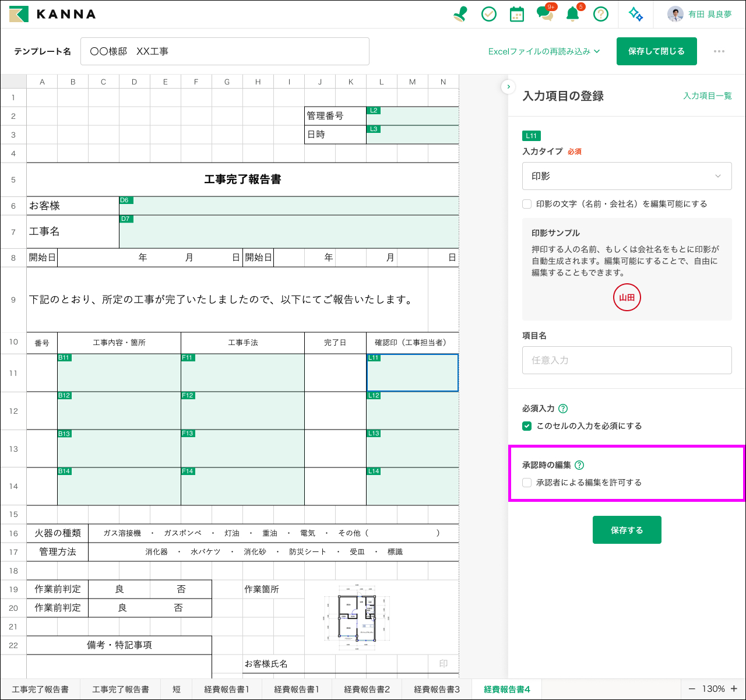Click the 項目名 input field
Screen dimensions: 746x700
pyautogui.click(x=627, y=360)
